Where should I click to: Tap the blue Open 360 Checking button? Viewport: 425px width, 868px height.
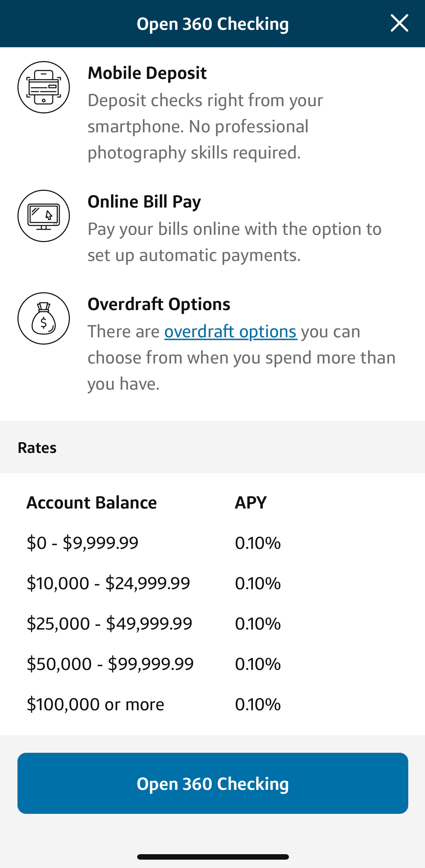(x=213, y=783)
